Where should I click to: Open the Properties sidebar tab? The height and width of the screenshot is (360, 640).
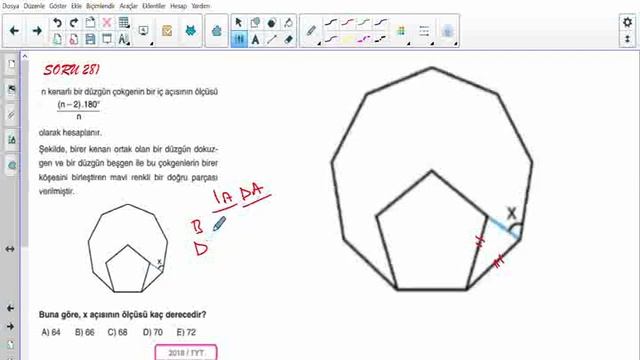(x=11, y=140)
